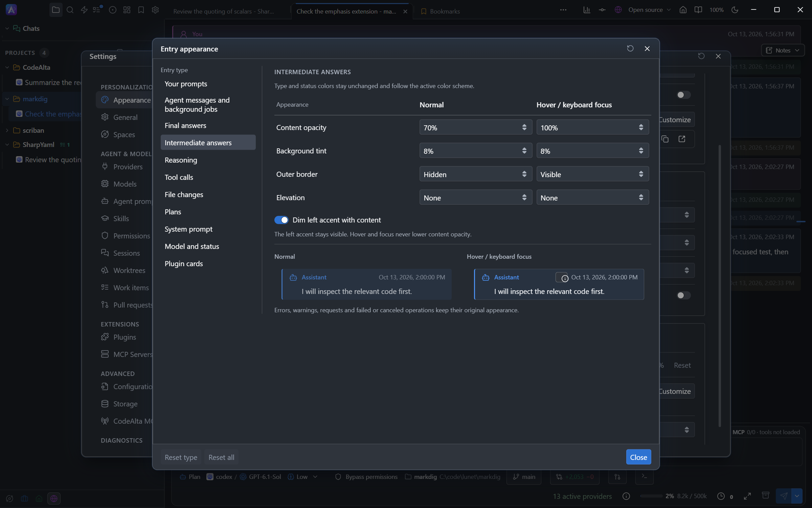Image resolution: width=812 pixels, height=508 pixels.
Task: Expand the scriban project
Action: [x=7, y=130]
